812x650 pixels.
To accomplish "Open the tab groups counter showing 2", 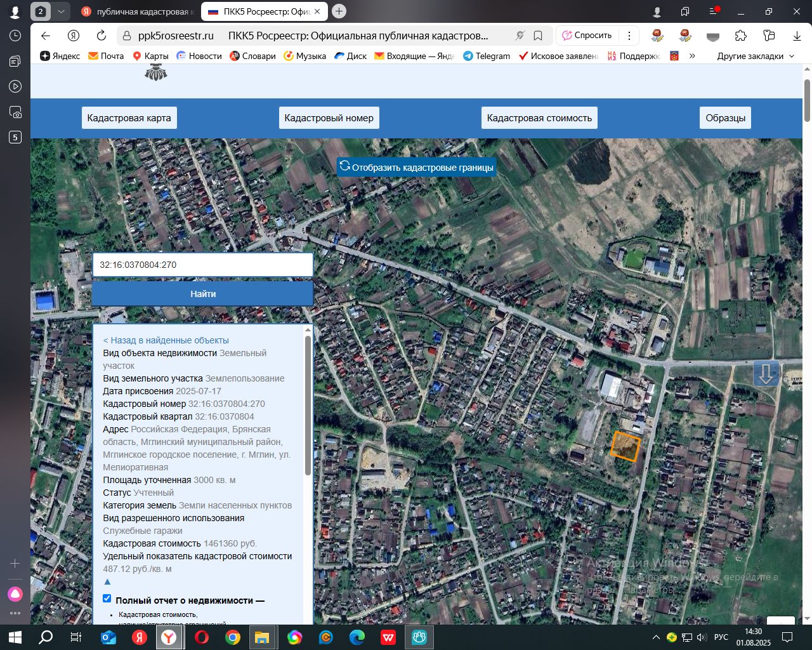I will (41, 11).
